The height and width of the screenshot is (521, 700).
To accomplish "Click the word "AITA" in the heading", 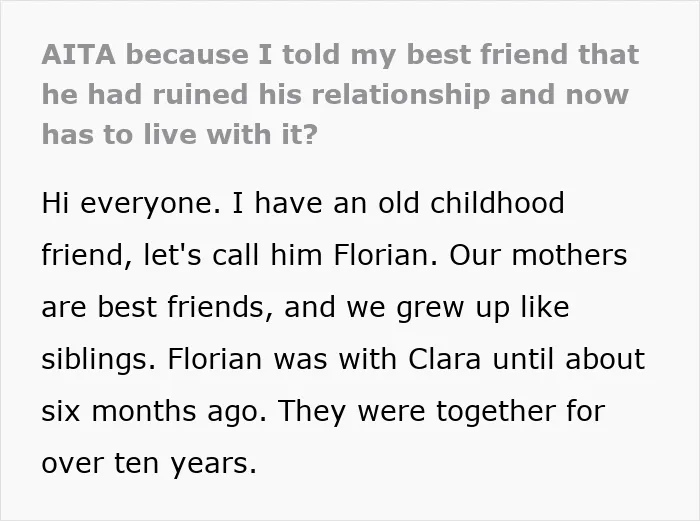I will point(79,54).
